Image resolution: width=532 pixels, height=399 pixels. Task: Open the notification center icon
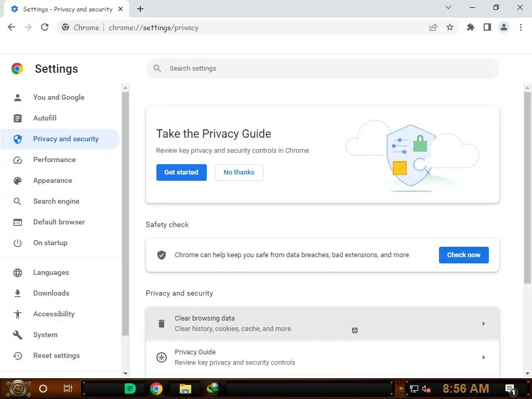511,389
